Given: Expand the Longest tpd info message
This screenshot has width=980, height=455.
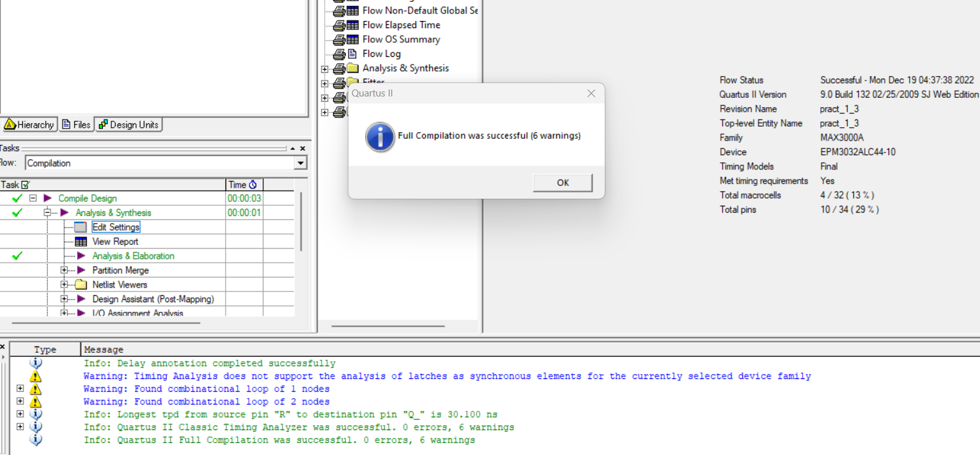Looking at the screenshot, I should (20, 414).
